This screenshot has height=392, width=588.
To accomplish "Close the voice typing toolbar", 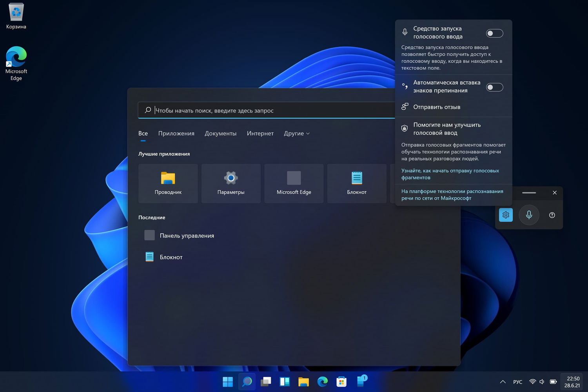I will tap(555, 192).
